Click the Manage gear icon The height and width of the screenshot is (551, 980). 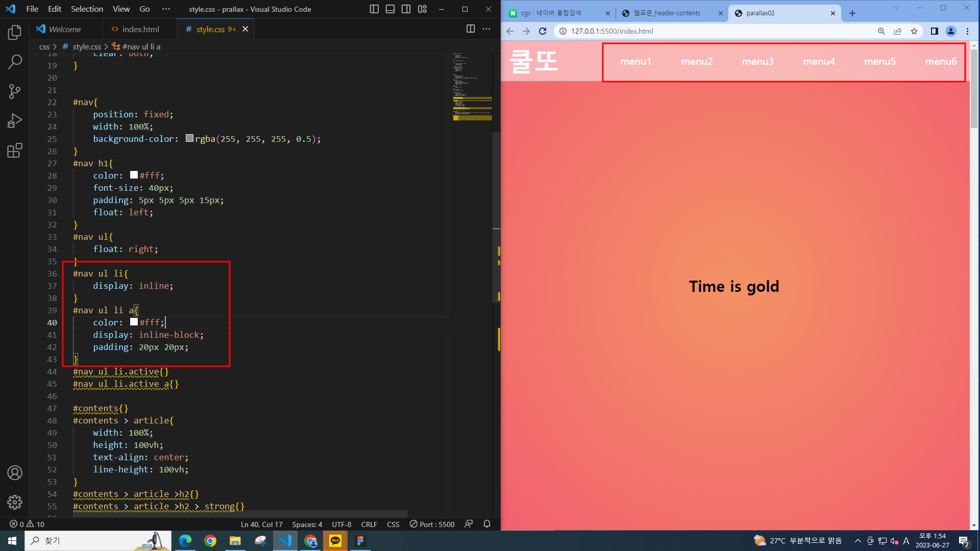tap(15, 502)
